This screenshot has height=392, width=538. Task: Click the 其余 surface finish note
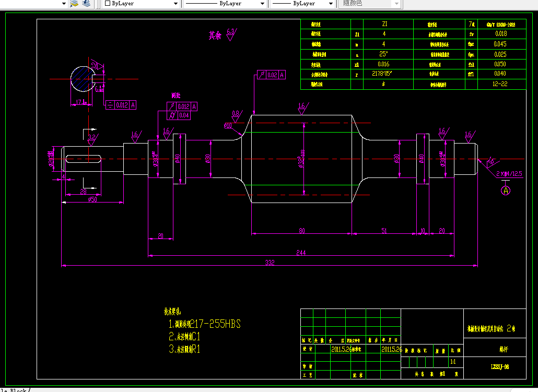(x=215, y=35)
